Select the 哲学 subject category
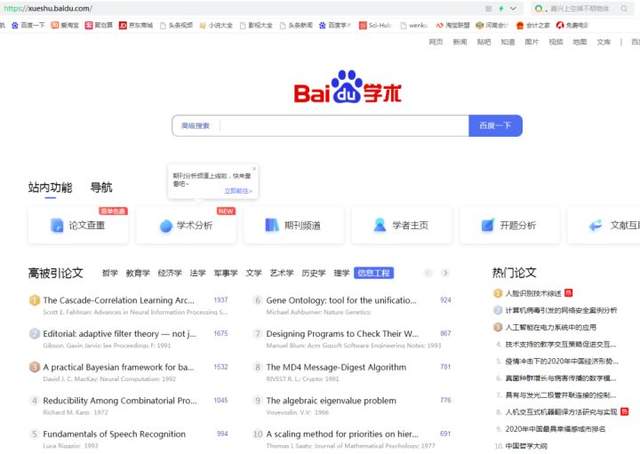Image resolution: width=640 pixels, height=454 pixels. coord(110,273)
